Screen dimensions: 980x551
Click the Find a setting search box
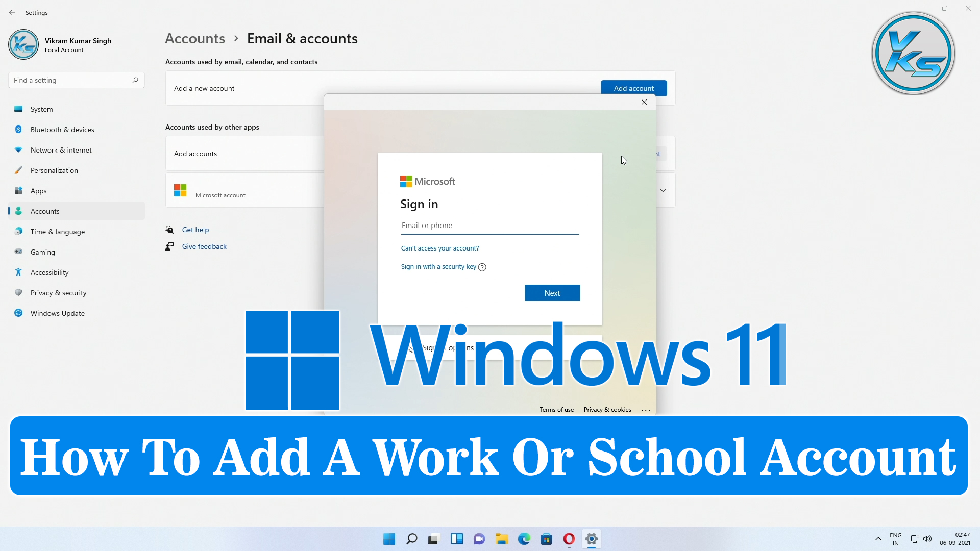(x=77, y=80)
